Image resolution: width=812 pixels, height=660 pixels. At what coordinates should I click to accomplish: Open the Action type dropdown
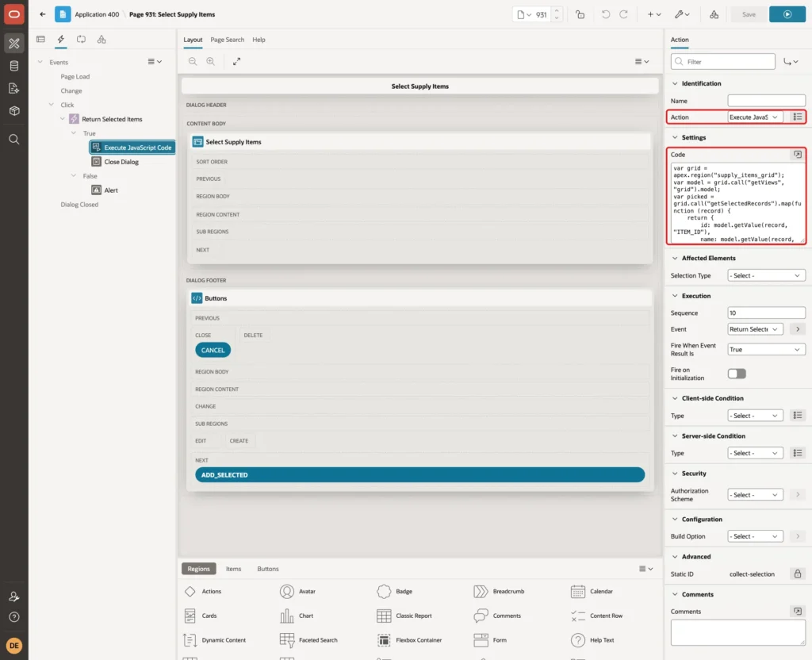(x=755, y=117)
